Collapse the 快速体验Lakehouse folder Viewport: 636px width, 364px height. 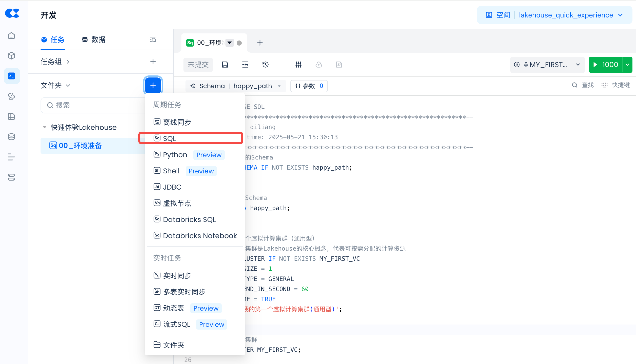[x=45, y=127]
